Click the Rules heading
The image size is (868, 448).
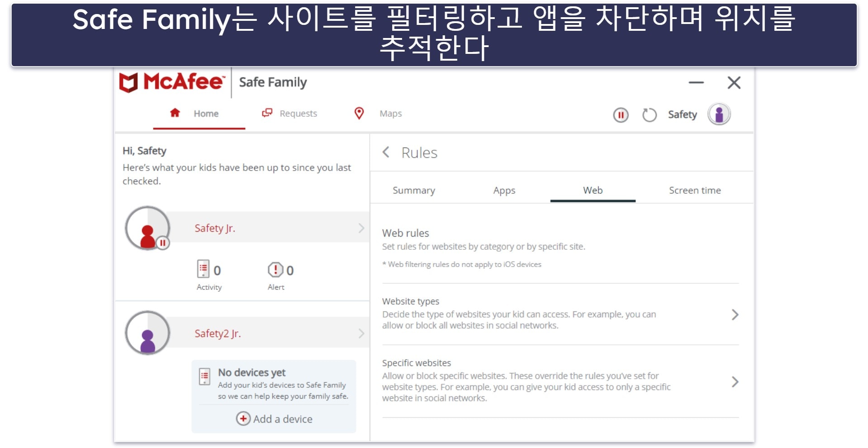coord(419,153)
